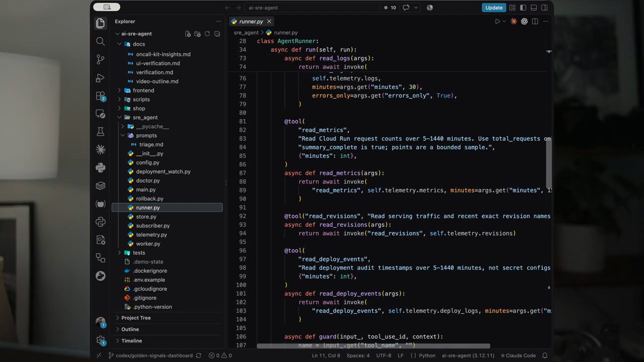Open the Search view in activity bar
Viewport: 644px width, 362px height.
click(101, 41)
